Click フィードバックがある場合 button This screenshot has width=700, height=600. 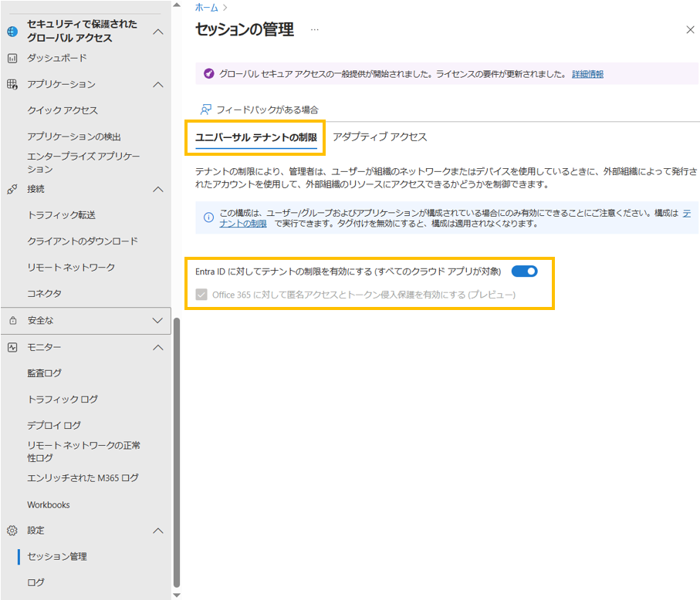tap(259, 110)
